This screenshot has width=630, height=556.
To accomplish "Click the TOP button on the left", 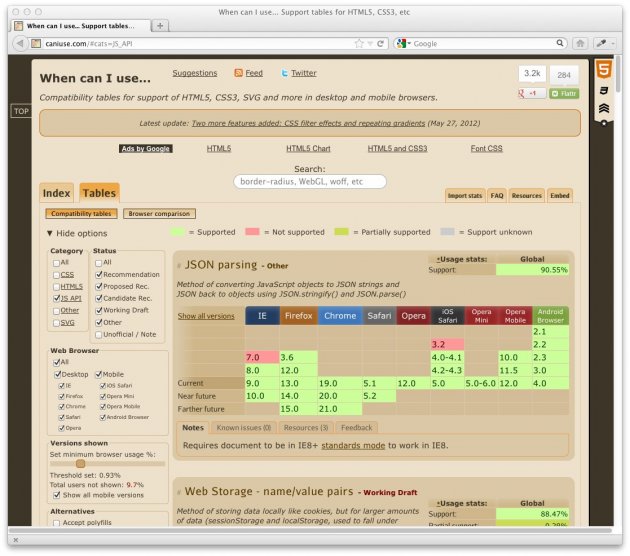I will click(21, 111).
